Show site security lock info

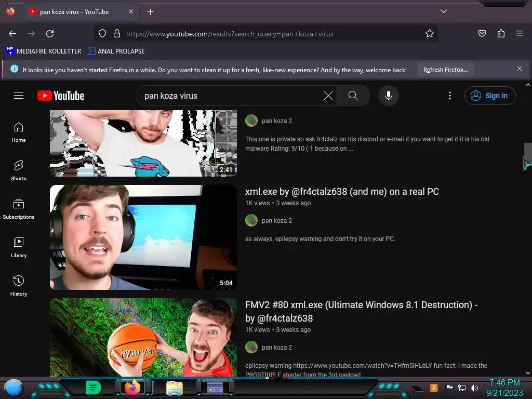pyautogui.click(x=117, y=34)
